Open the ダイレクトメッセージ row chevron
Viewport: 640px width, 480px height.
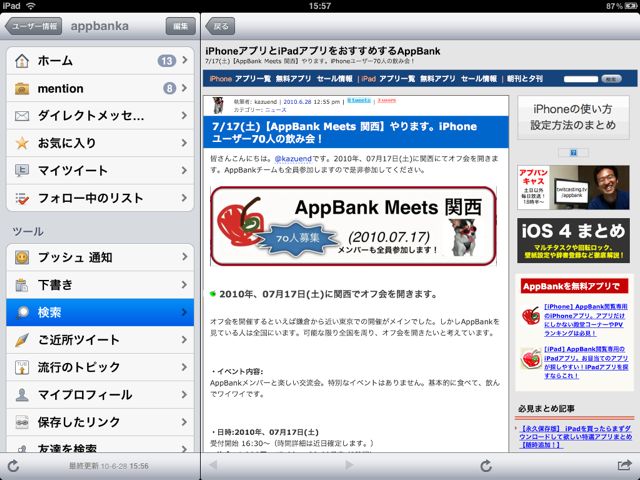click(x=185, y=116)
